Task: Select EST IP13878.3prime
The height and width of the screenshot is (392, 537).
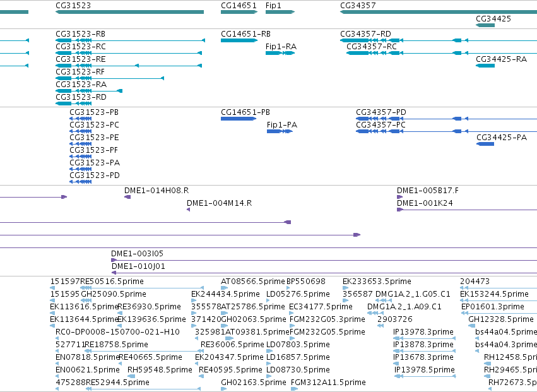Action: pos(423,345)
